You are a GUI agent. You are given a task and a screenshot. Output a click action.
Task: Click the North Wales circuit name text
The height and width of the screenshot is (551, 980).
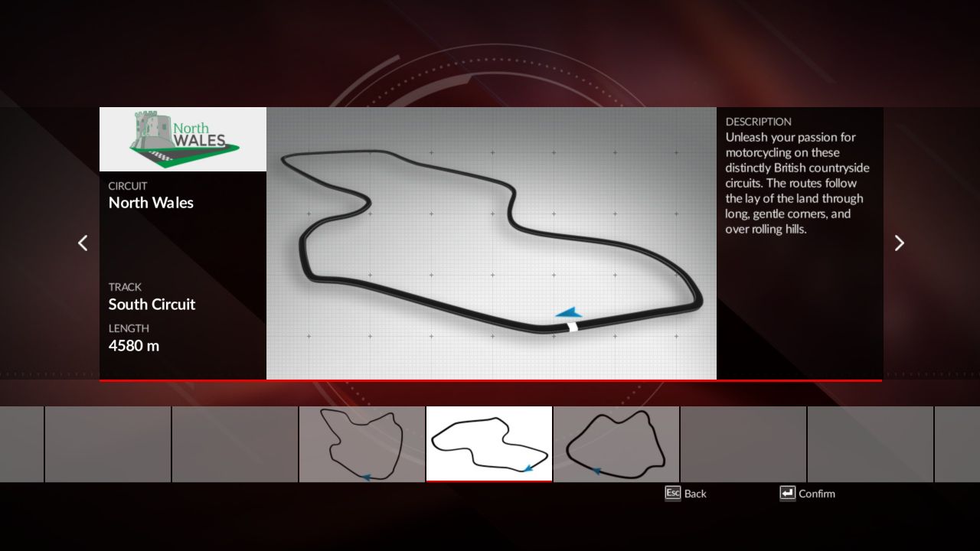click(151, 203)
